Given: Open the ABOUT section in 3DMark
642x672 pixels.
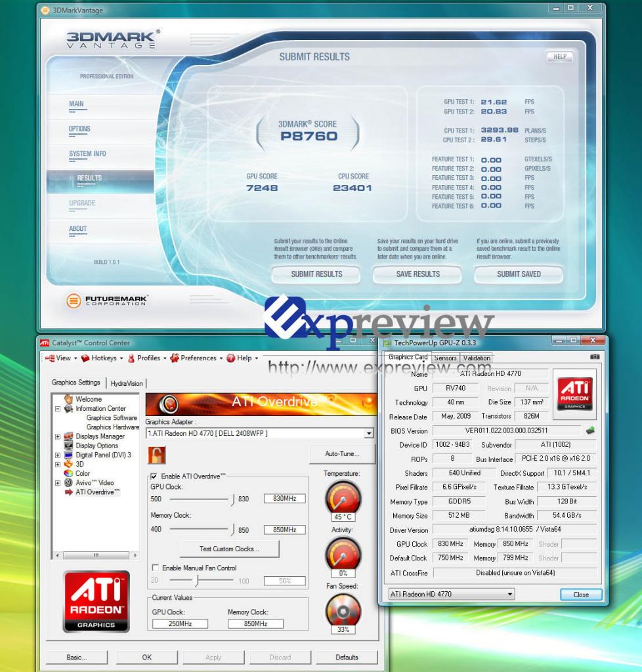Looking at the screenshot, I should point(77,228).
